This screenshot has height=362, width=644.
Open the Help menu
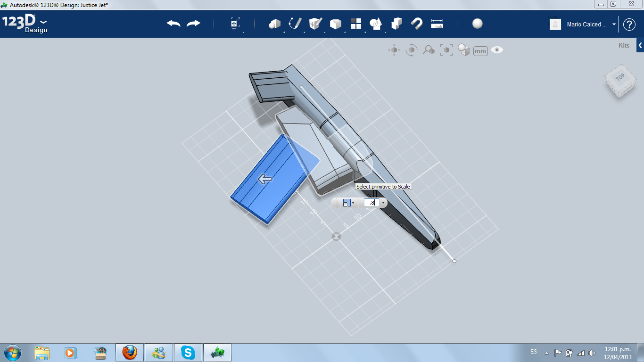(629, 25)
